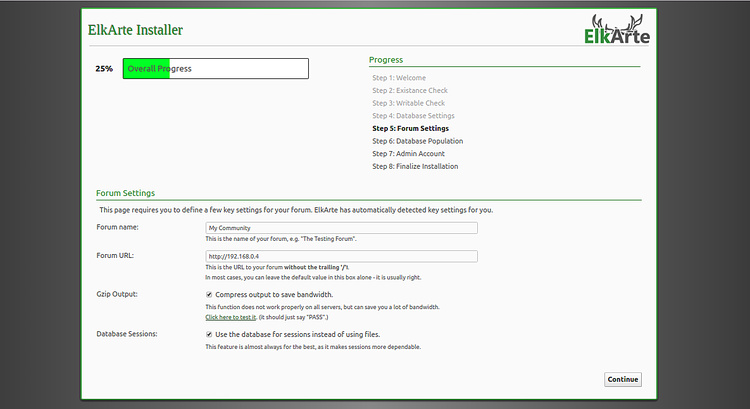
Task: Click the 25% progress percentage label
Action: (104, 69)
